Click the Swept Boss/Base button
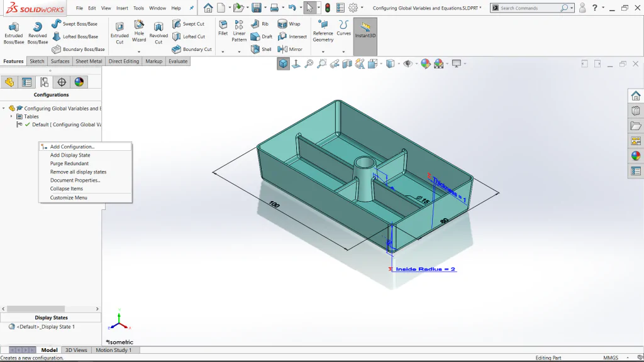The image size is (644, 362). coord(74,24)
